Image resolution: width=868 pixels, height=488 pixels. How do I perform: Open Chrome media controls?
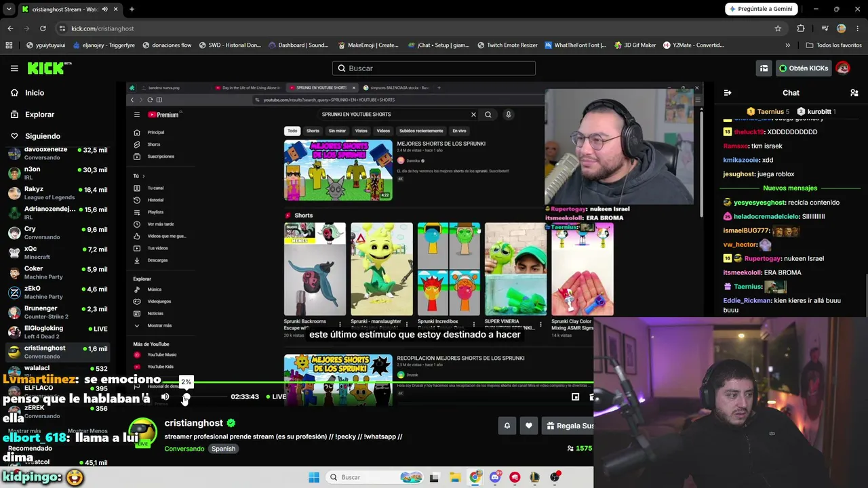point(825,28)
